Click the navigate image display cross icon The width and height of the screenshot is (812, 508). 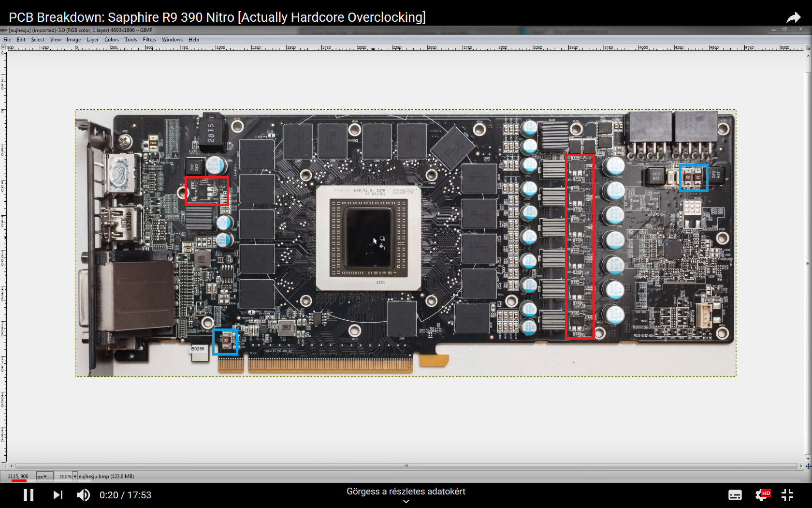808,466
